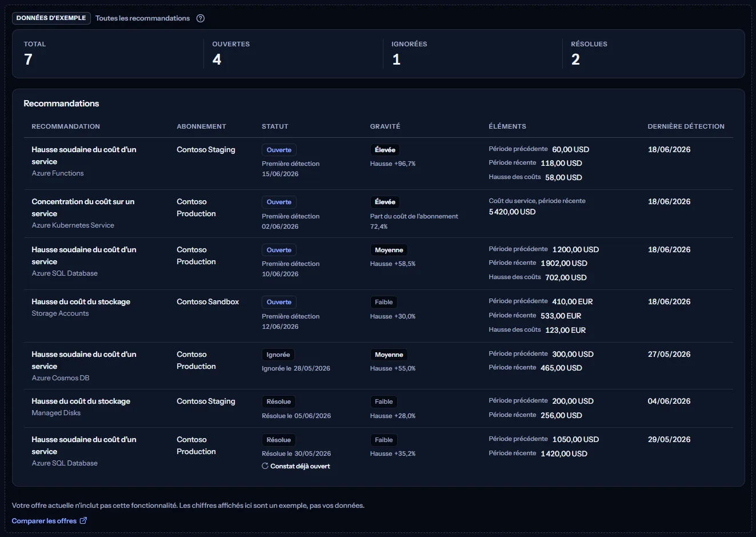Click the reopened icon beside Constat déjà ouvert
This screenshot has height=537, width=756.
point(265,466)
